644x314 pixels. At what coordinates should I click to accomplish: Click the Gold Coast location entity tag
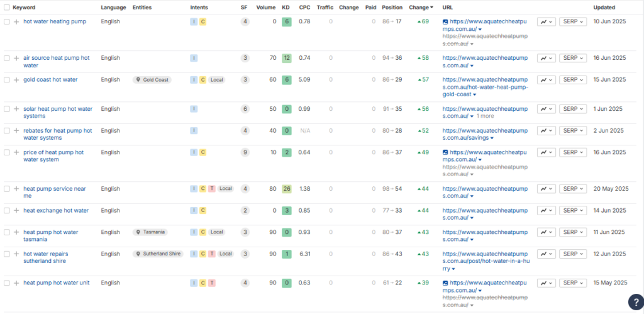(x=152, y=80)
